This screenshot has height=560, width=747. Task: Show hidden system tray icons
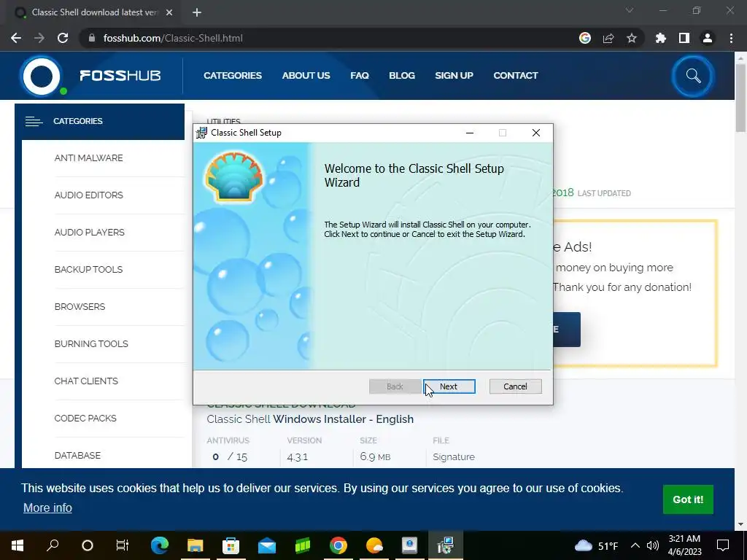click(x=635, y=545)
